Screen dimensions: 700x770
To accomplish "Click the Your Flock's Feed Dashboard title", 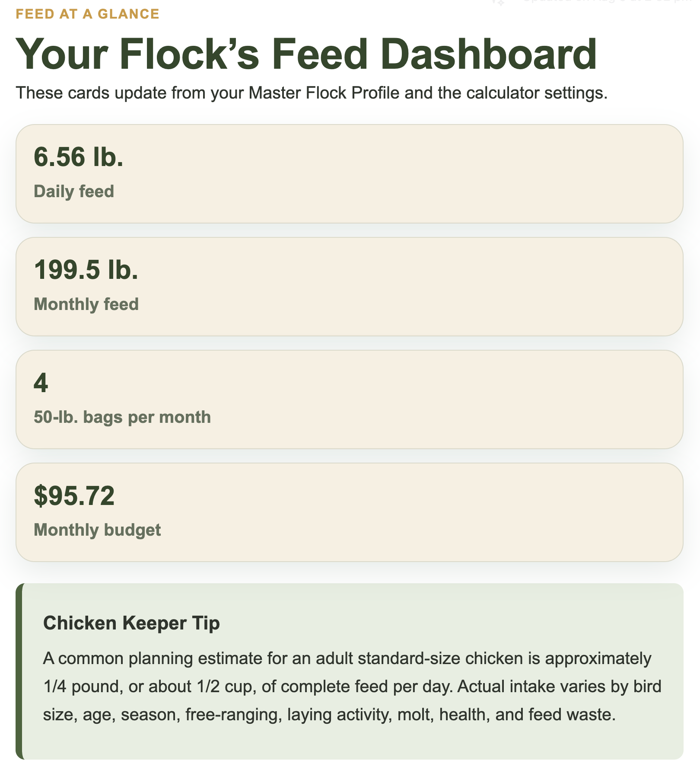I will 307,54.
